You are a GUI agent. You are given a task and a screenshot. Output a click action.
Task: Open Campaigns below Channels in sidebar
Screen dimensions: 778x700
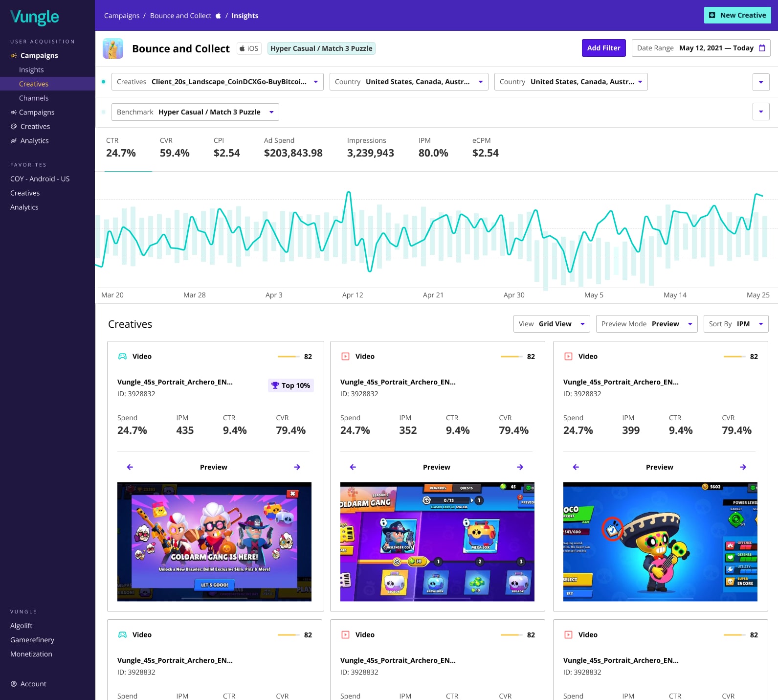click(x=32, y=113)
